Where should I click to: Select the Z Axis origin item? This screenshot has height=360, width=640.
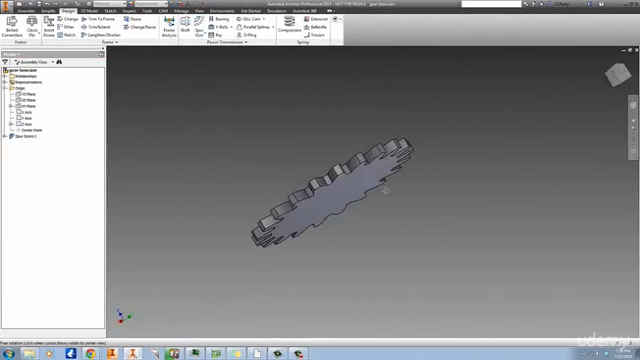pyautogui.click(x=24, y=124)
